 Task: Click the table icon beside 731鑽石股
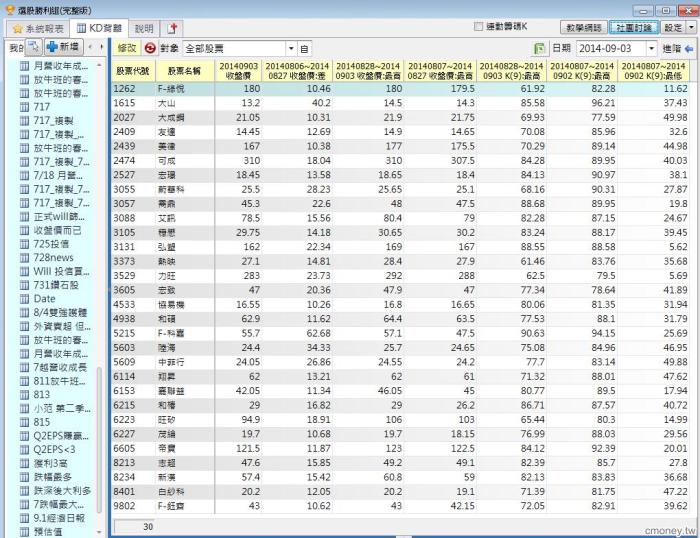click(25, 285)
